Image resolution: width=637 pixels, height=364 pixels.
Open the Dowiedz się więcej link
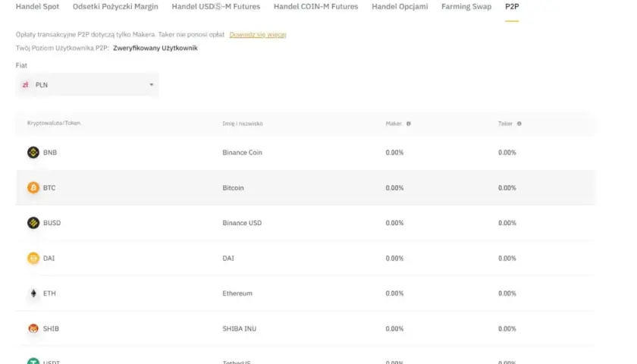point(258,35)
